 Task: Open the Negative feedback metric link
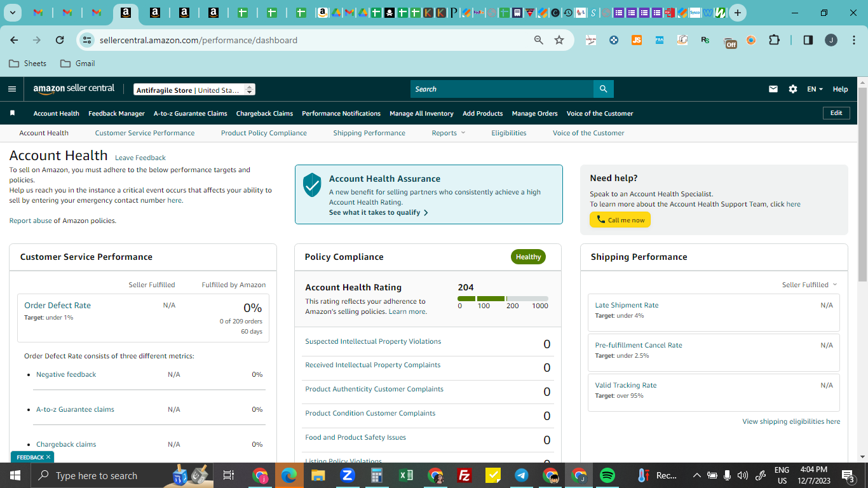(x=66, y=374)
